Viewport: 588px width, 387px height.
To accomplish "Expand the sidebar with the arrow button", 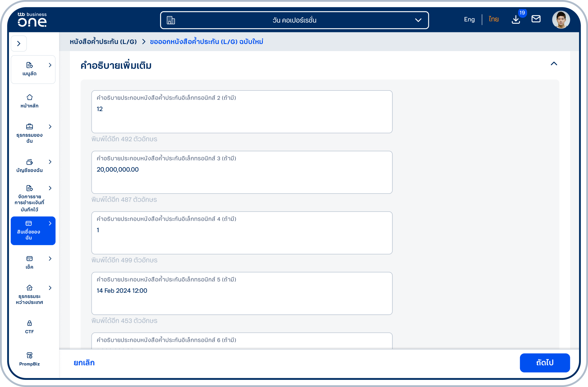I will point(19,44).
